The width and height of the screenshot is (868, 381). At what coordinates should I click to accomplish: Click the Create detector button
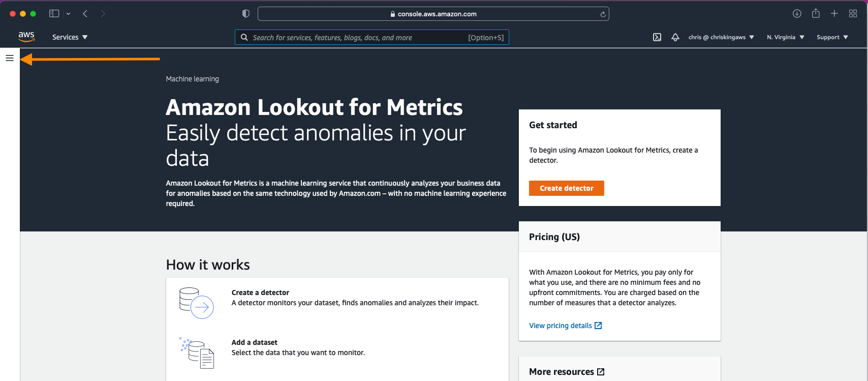point(567,188)
